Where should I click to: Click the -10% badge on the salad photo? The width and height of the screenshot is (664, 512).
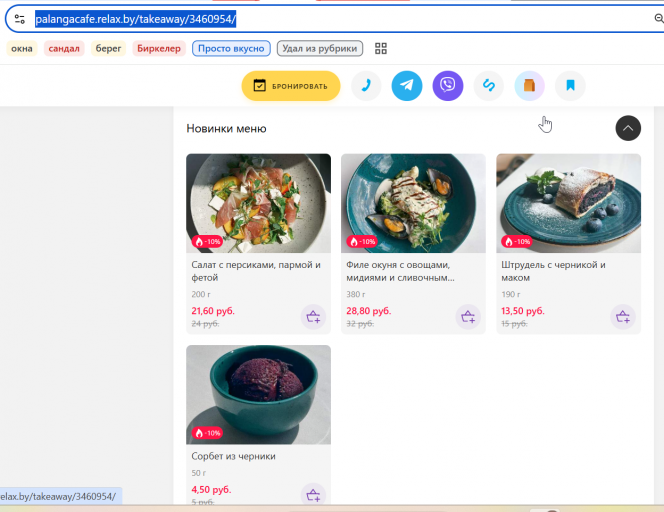207,241
